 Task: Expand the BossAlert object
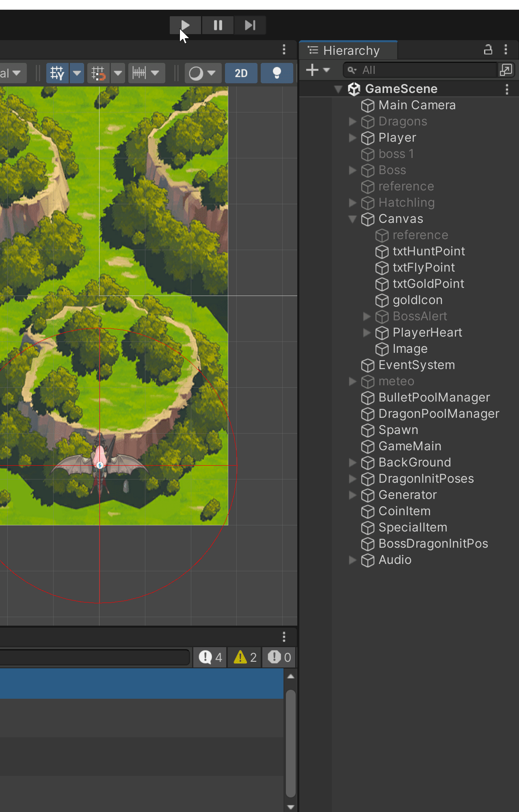tap(367, 316)
